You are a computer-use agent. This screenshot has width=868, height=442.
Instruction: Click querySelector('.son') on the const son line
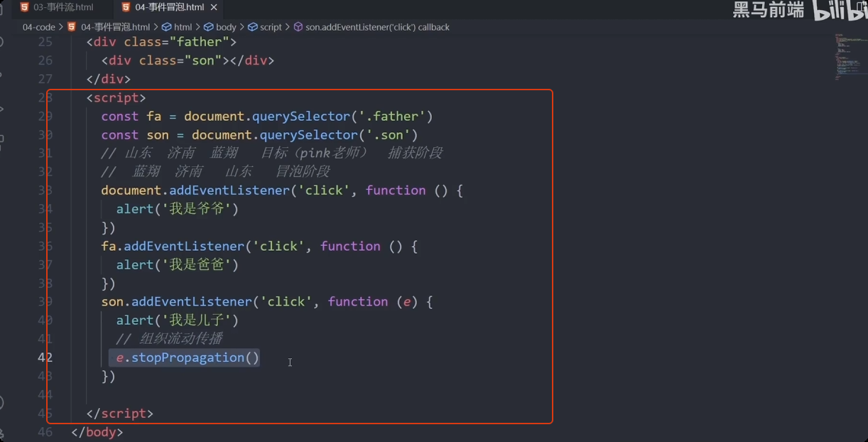[x=339, y=135]
